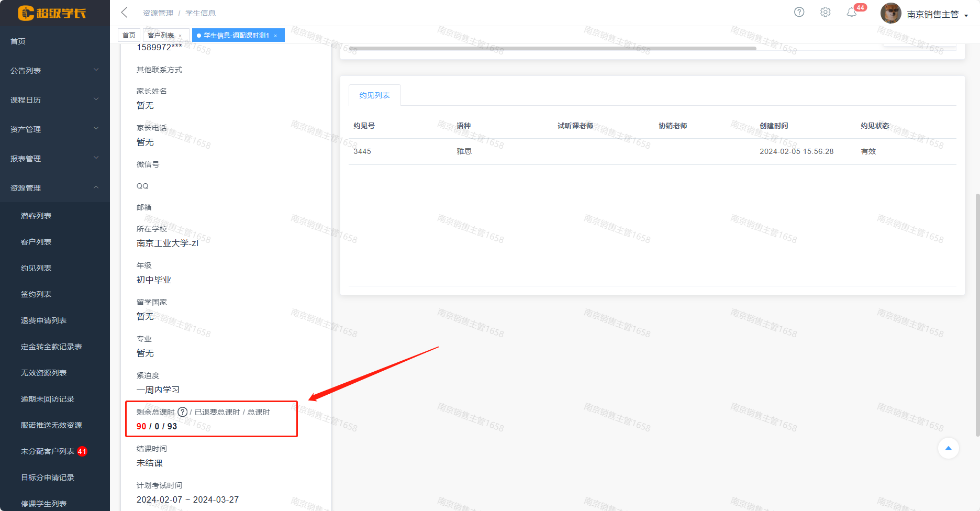
Task: Click the 超级学长 logo
Action: point(52,13)
